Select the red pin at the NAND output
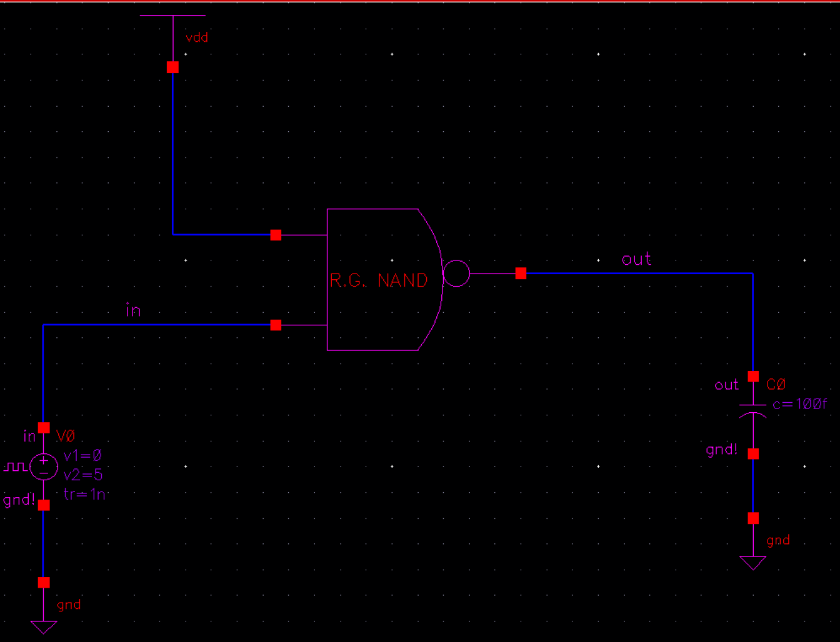This screenshot has width=840, height=642. coord(520,273)
